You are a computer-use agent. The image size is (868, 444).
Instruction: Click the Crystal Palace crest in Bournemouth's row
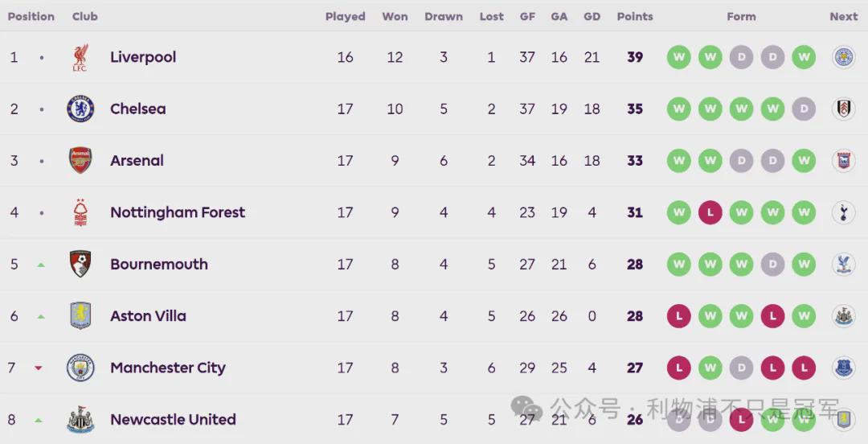[x=844, y=265]
